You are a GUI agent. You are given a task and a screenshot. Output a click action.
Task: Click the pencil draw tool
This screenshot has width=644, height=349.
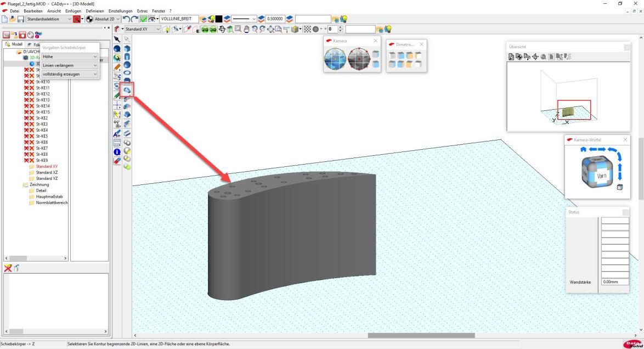point(117,66)
